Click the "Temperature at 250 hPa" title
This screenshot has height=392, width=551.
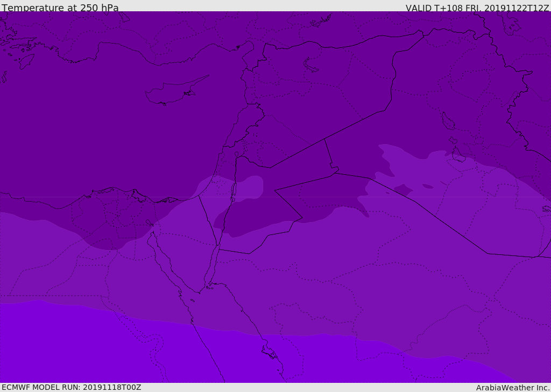(60, 8)
